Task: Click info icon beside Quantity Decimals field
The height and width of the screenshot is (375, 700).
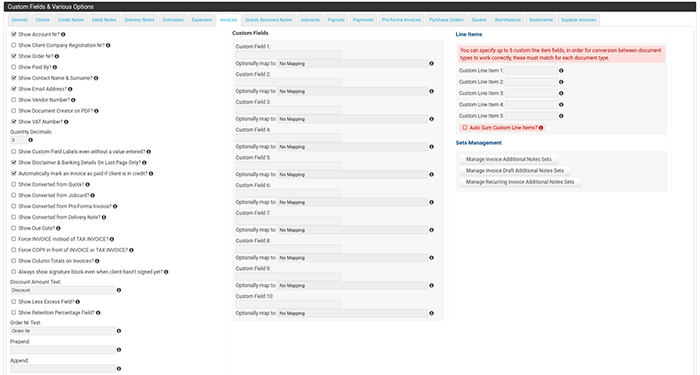Action: [x=30, y=140]
